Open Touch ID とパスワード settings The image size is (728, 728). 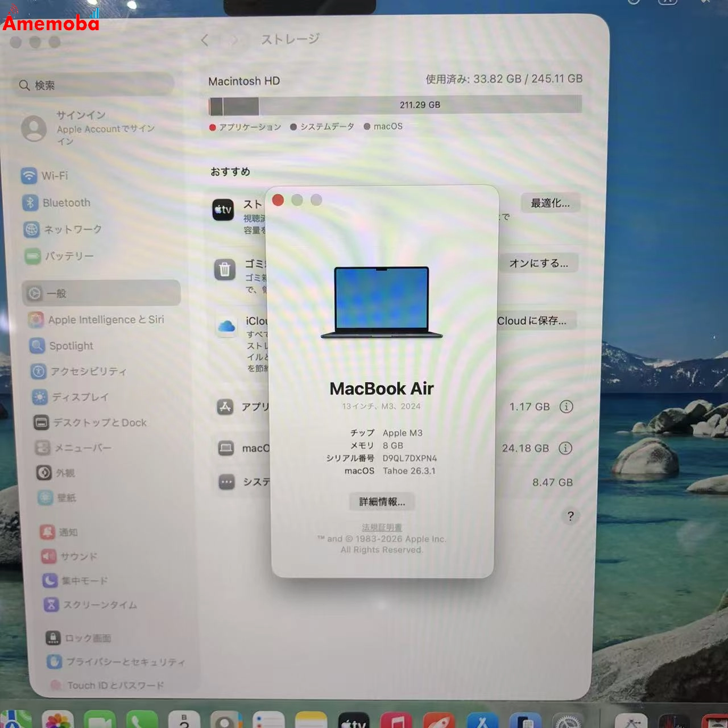(x=107, y=685)
